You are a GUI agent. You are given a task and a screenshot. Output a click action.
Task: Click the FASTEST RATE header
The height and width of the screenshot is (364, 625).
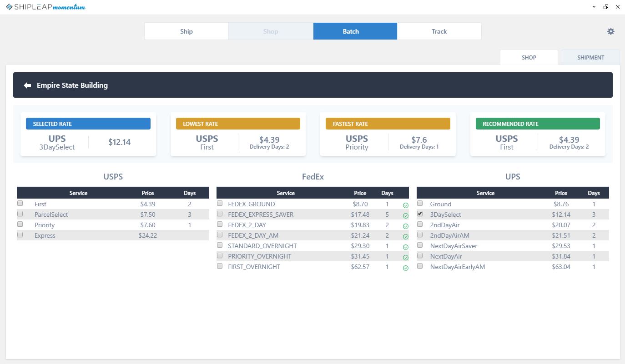click(388, 124)
